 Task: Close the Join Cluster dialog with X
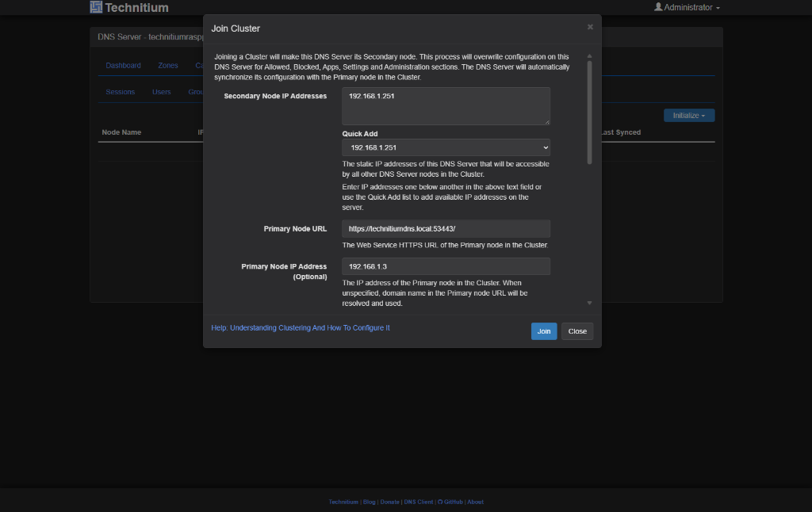click(590, 27)
